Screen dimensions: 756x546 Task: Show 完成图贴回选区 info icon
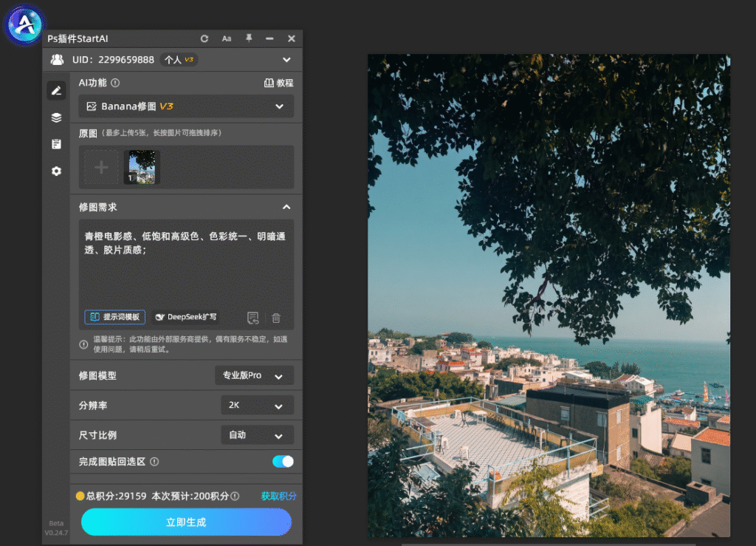pos(154,462)
